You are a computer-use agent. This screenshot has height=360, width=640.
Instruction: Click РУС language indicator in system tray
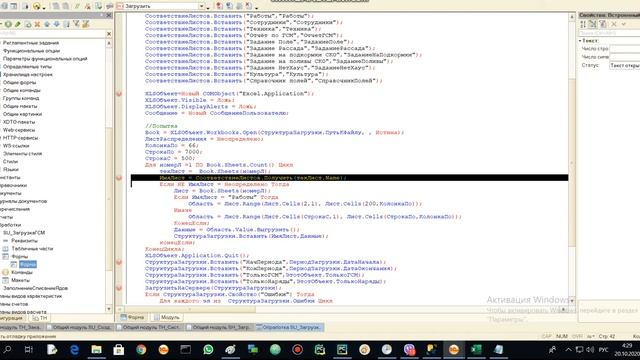[x=603, y=350]
